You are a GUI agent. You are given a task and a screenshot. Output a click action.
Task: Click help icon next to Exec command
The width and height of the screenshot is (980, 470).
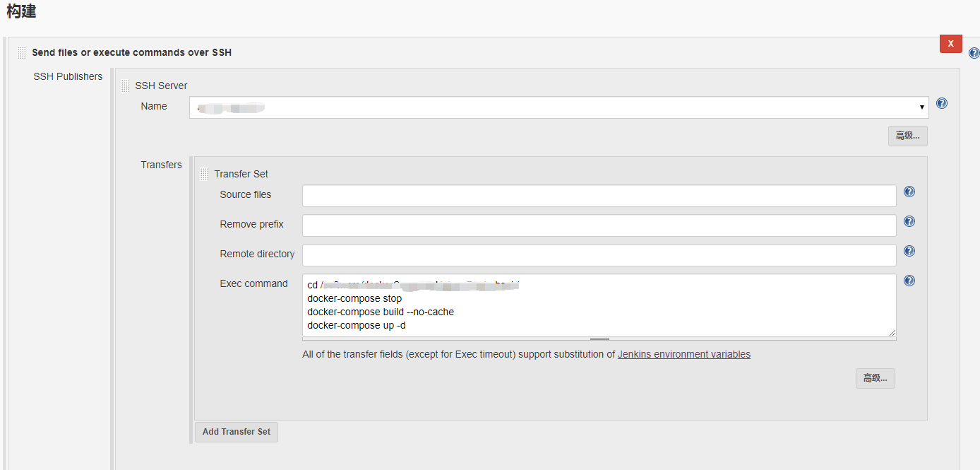coord(909,281)
